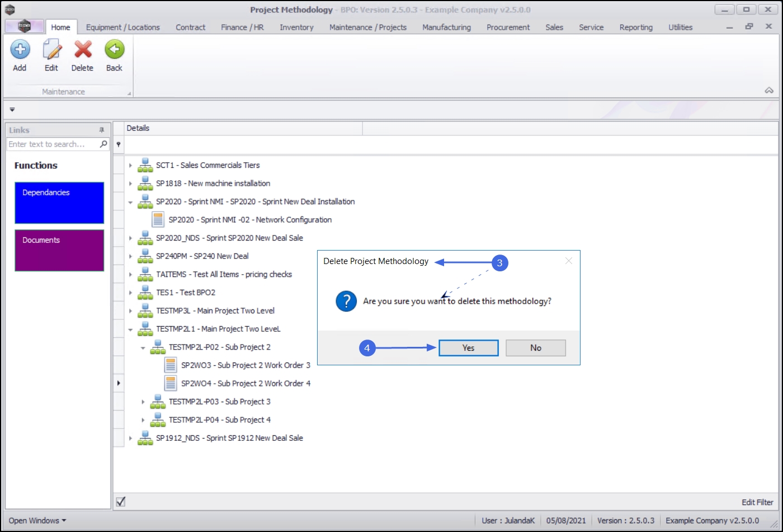Image resolution: width=783 pixels, height=532 pixels.
Task: Open the Service tab
Action: (591, 27)
